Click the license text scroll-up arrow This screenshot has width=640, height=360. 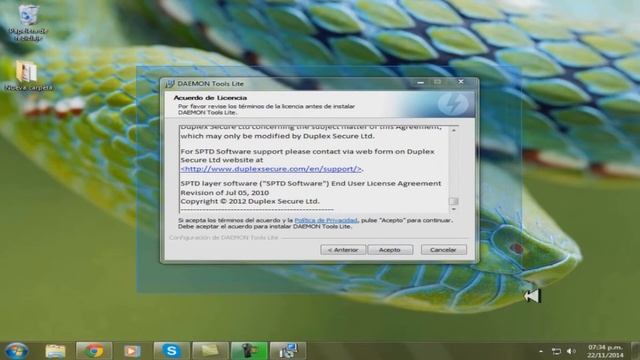453,130
